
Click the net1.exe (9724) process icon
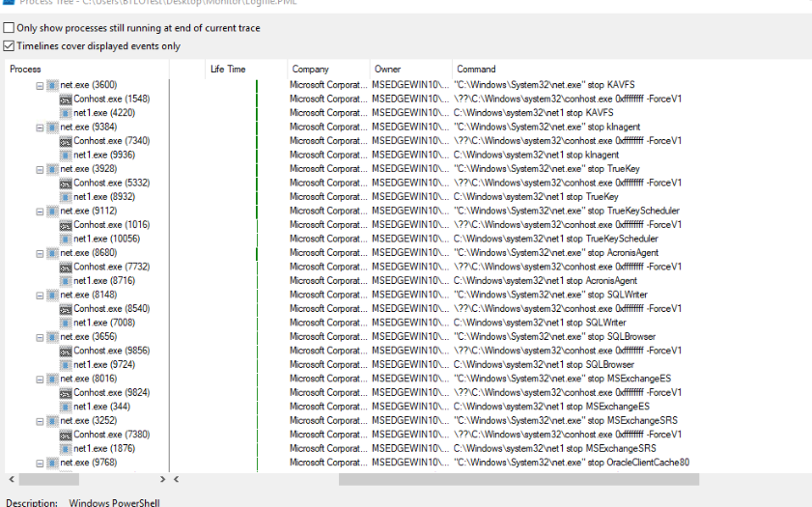66,365
